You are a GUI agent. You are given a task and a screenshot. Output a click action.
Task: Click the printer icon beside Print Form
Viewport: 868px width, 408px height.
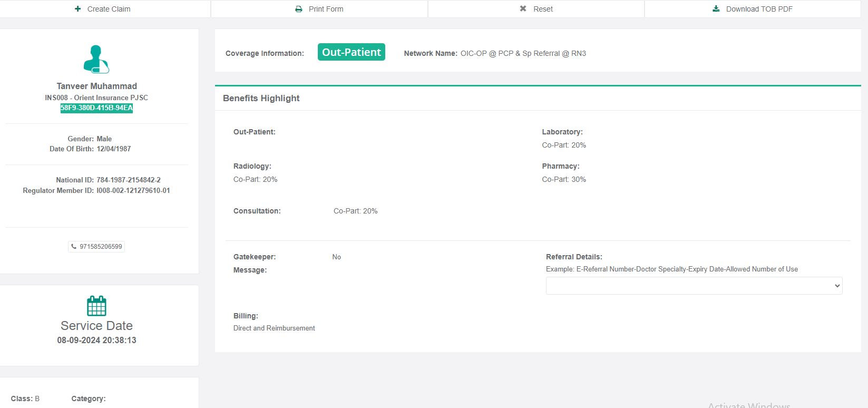pyautogui.click(x=299, y=9)
